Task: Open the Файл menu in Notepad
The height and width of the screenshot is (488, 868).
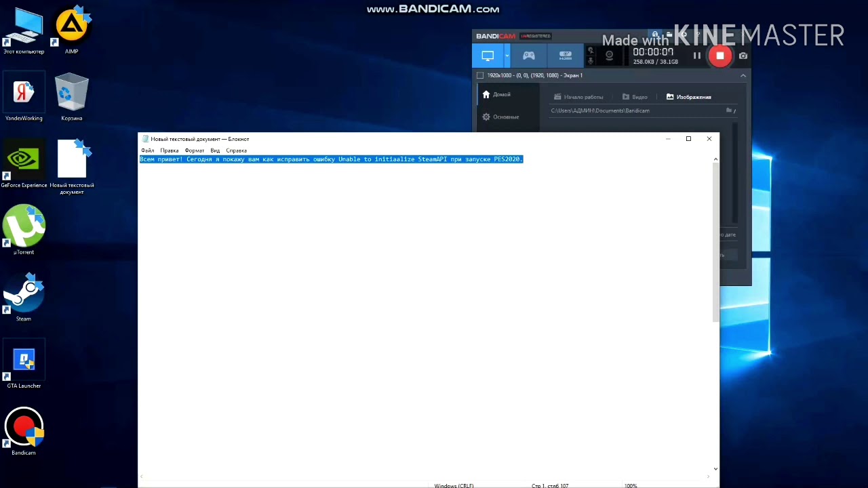Action: click(148, 150)
